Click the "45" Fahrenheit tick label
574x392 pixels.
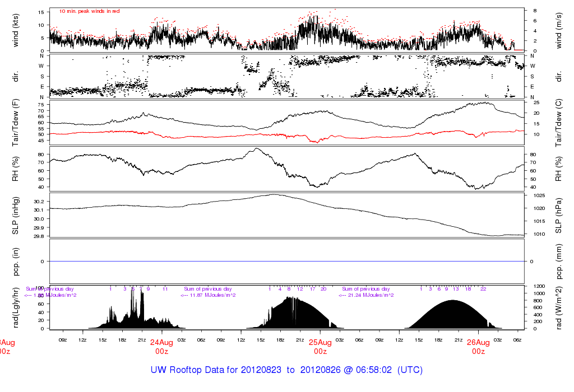pyautogui.click(x=40, y=141)
